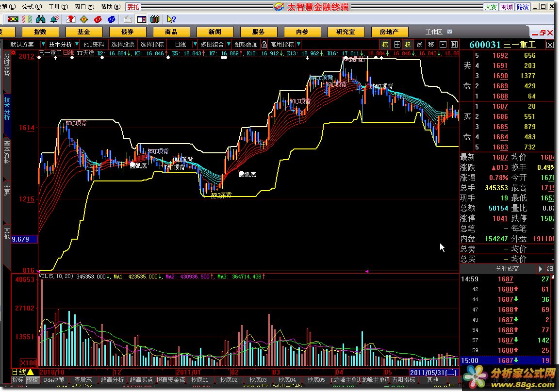The height and width of the screenshot is (392, 560).
Task: Click the 选择股票 toolbar button
Action: pyautogui.click(x=123, y=44)
